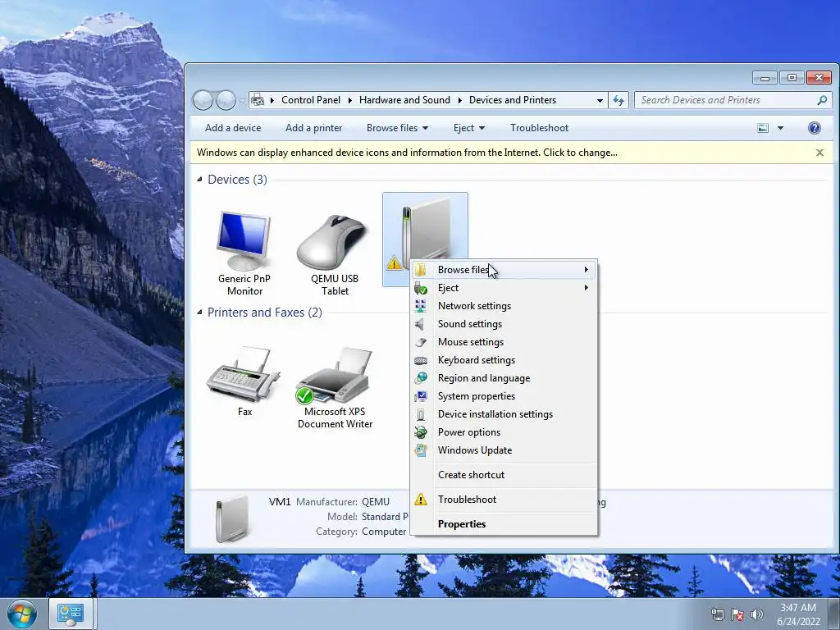Click the folder icon beside Browse files
Viewport: 840px width, 630px height.
(x=421, y=269)
